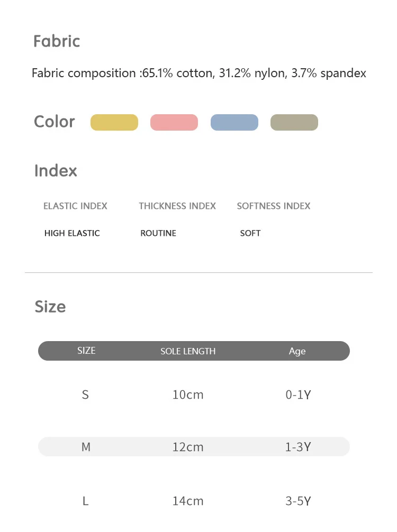Screen dimensions: 397x532
Task: Pick the khaki gray color swatch
Action: 294,122
